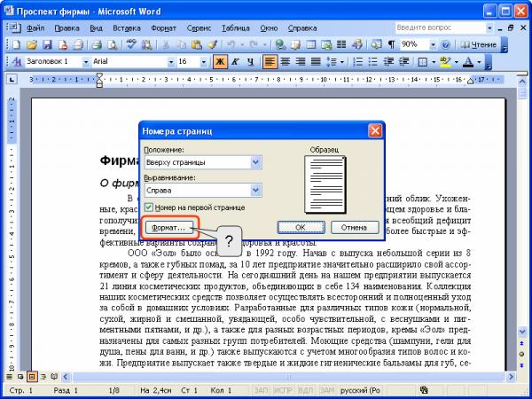
Task: Apply a numbered list
Action: click(357, 62)
